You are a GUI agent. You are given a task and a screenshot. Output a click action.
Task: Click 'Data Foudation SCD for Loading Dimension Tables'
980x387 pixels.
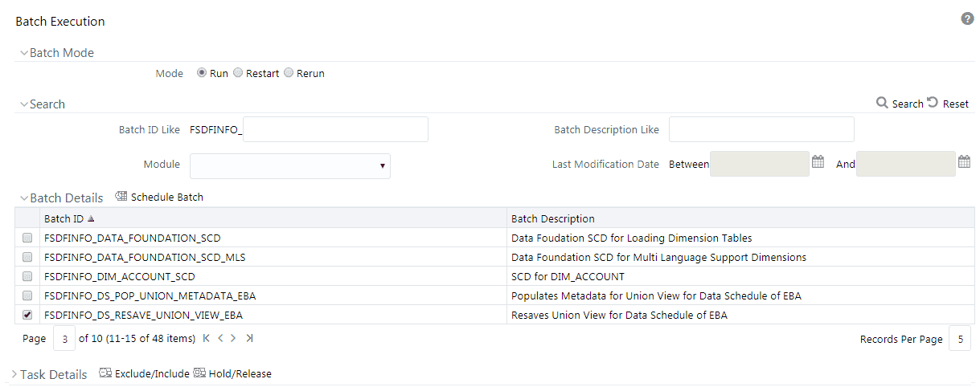pos(632,238)
